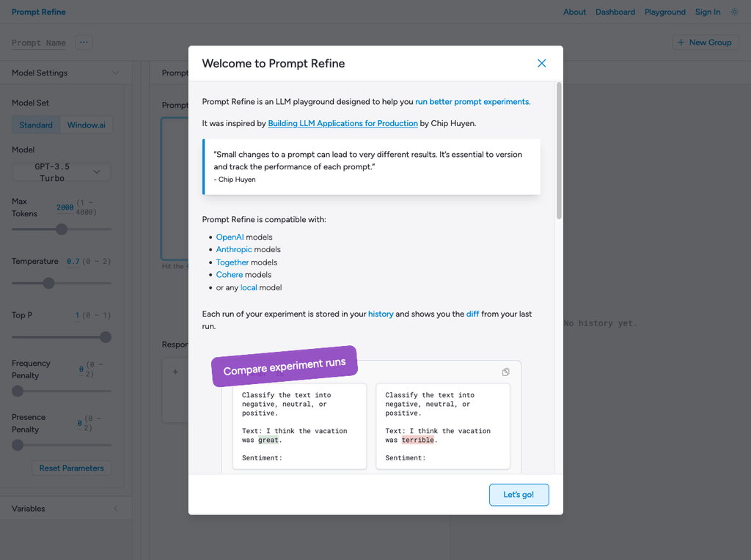Click Sign In
Image resolution: width=751 pixels, height=560 pixels.
tap(708, 12)
